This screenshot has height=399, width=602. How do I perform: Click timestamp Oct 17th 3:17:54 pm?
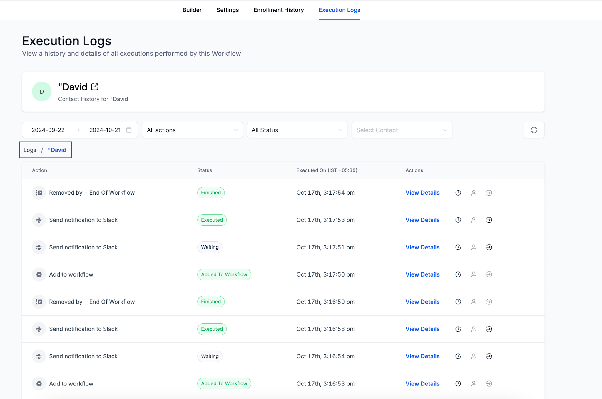(x=326, y=193)
